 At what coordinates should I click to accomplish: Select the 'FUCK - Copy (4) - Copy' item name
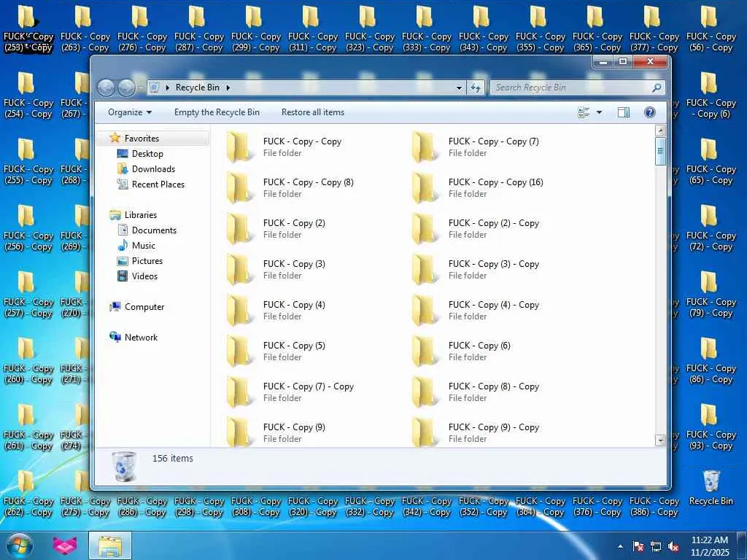(x=494, y=305)
